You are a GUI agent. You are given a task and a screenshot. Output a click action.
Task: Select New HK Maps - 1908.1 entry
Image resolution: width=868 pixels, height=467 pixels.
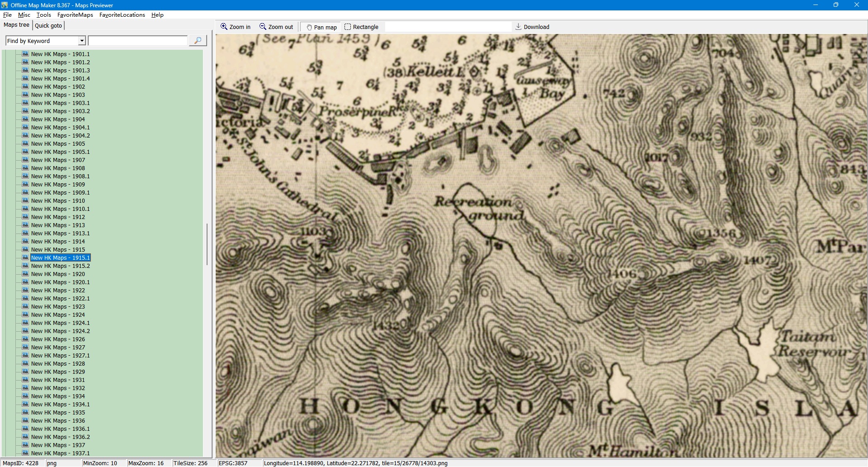[60, 176]
